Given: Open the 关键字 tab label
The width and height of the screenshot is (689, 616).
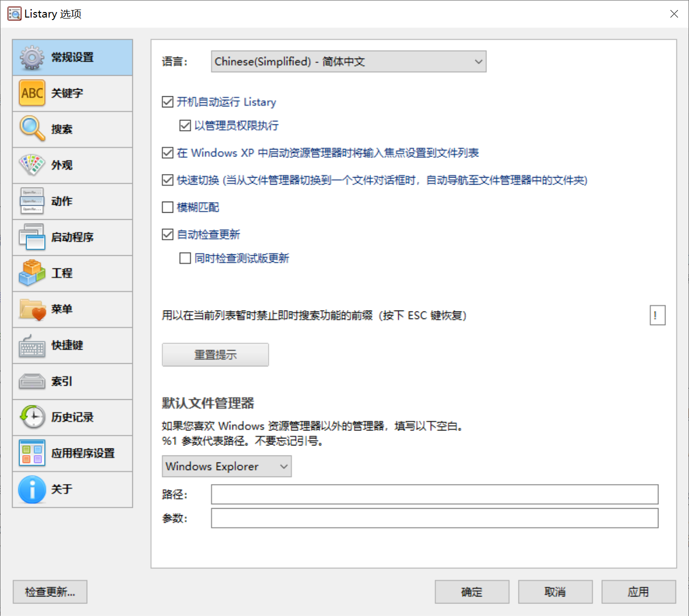Looking at the screenshot, I should [67, 93].
